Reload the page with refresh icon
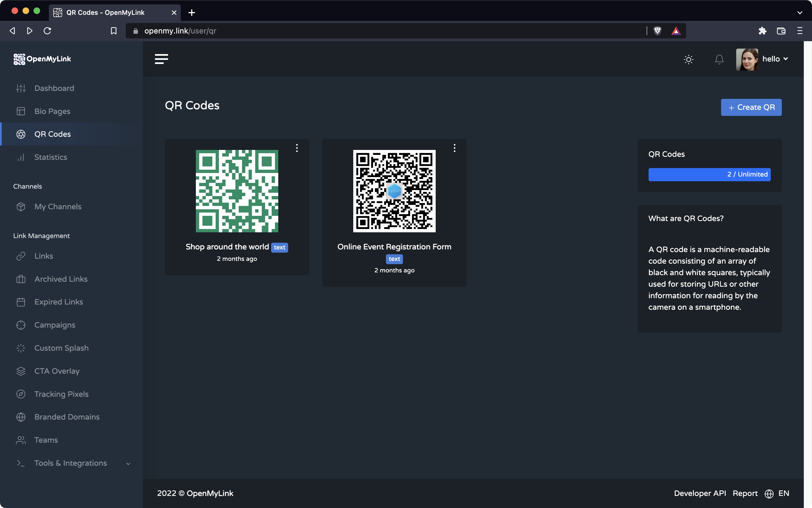812x508 pixels. tap(48, 31)
